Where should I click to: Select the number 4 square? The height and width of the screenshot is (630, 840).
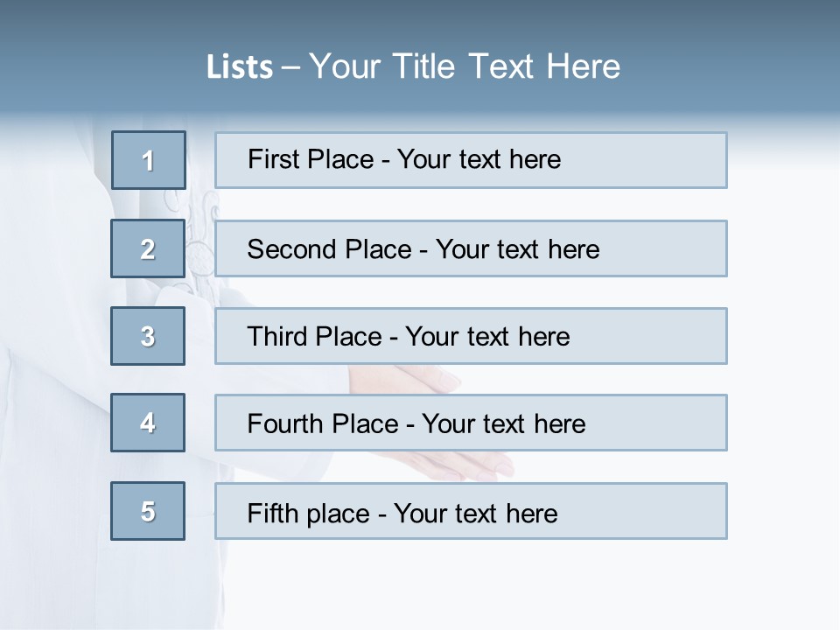coord(148,423)
